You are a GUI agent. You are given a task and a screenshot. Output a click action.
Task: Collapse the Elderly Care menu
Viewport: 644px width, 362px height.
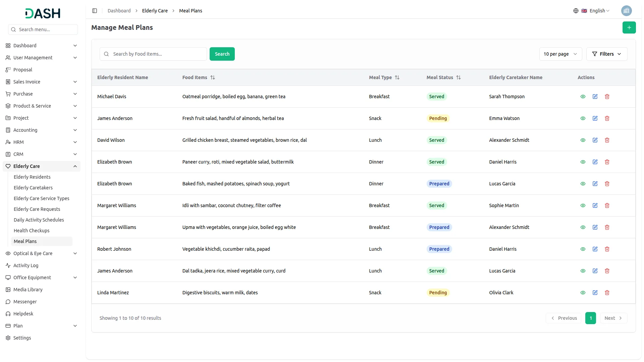point(42,166)
